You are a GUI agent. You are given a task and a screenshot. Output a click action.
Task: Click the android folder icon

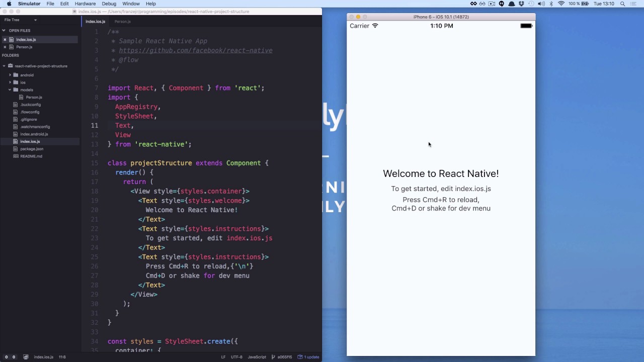tap(16, 75)
